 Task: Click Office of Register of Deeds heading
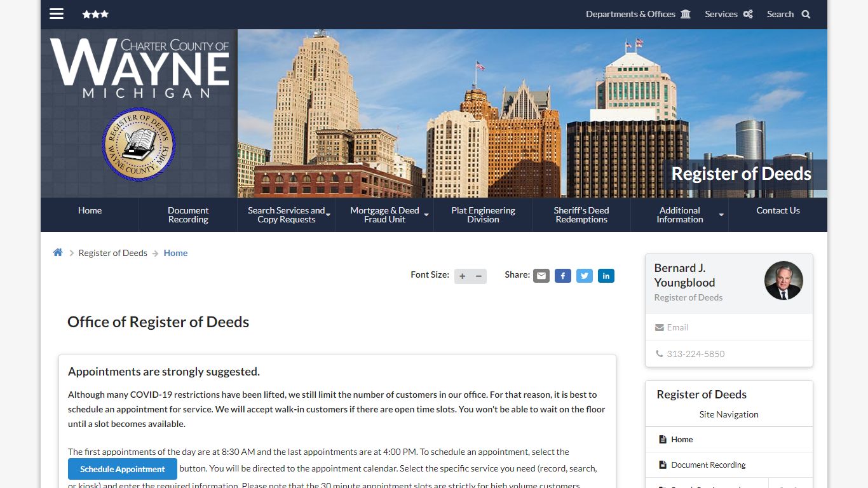click(158, 322)
